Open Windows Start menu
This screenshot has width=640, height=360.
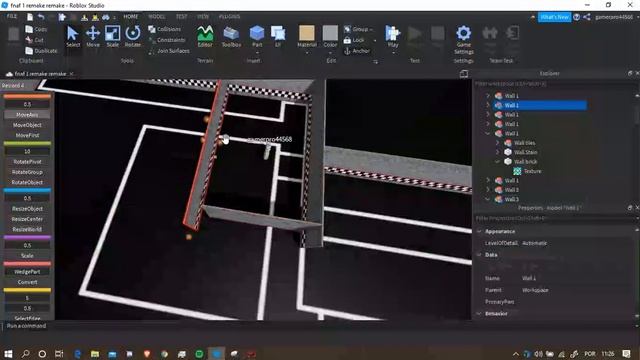pos(8,353)
